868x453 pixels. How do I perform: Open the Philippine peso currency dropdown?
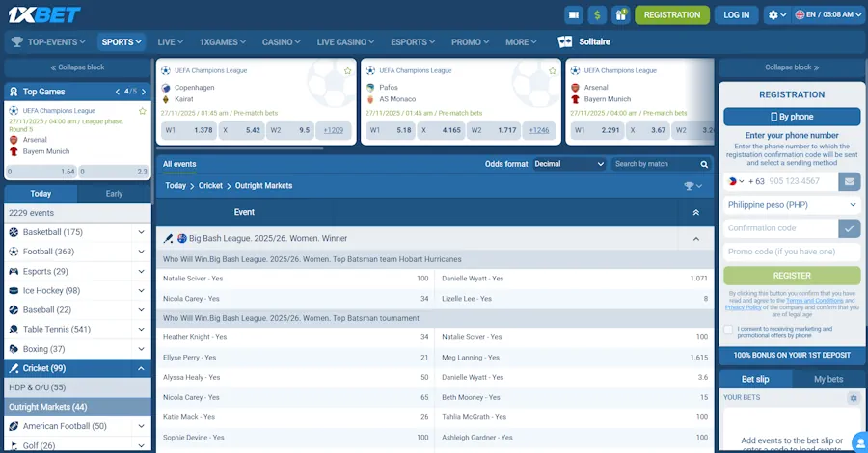click(x=792, y=204)
